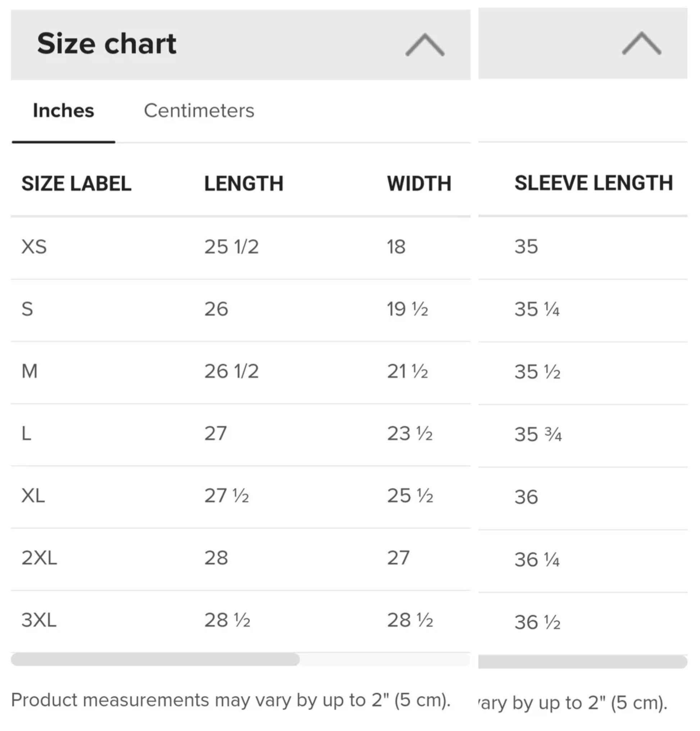Select the Inches tab
The width and height of the screenshot is (700, 731).
pyautogui.click(x=63, y=111)
